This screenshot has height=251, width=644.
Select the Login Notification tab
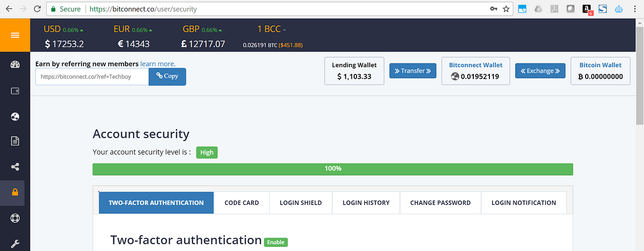click(x=523, y=203)
